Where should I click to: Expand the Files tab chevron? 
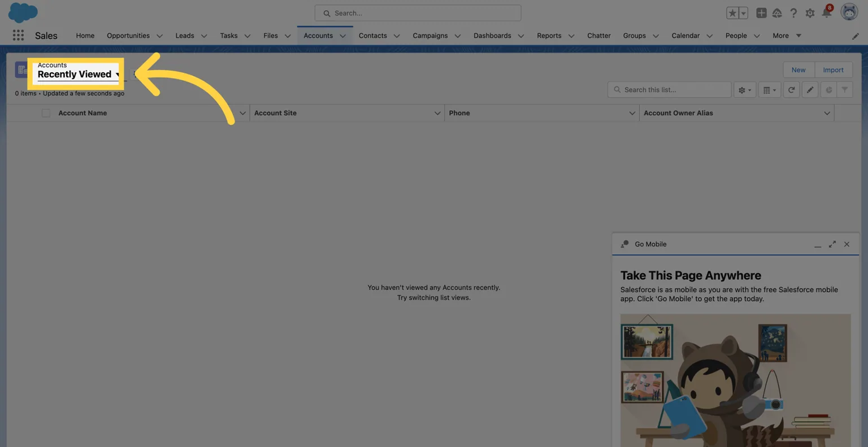[x=288, y=36]
